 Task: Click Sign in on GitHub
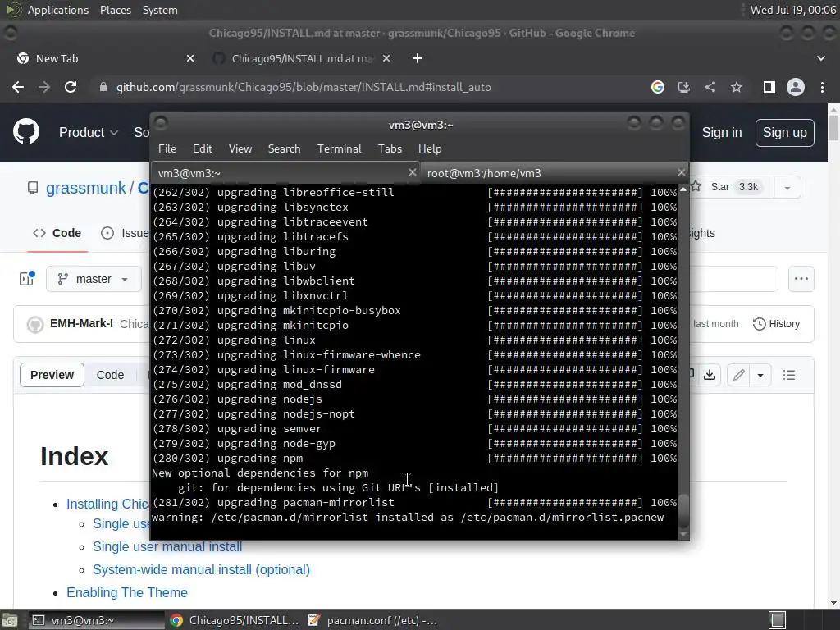722,132
